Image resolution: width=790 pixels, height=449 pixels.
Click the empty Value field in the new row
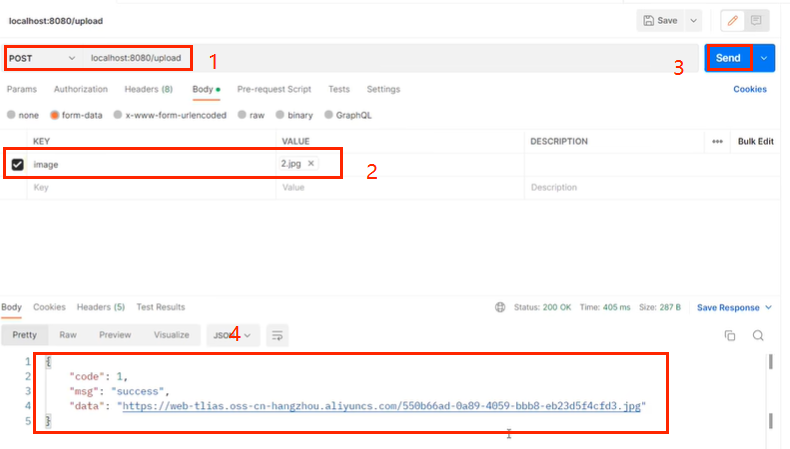click(x=400, y=187)
